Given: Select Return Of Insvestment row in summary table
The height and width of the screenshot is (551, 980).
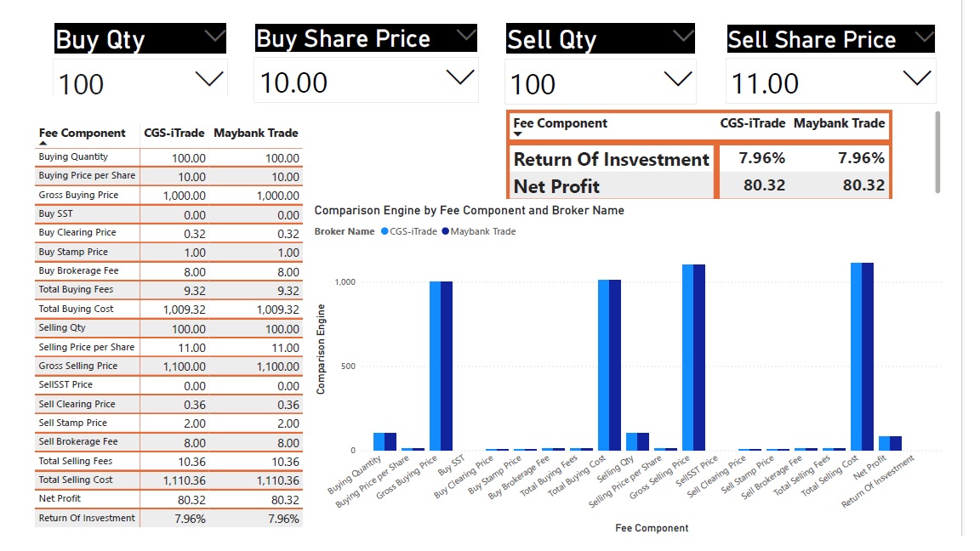Looking at the screenshot, I should tap(611, 159).
